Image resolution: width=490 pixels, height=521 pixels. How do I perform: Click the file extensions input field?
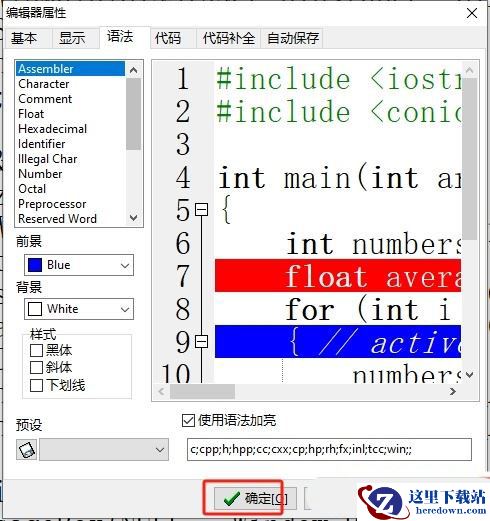[329, 450]
